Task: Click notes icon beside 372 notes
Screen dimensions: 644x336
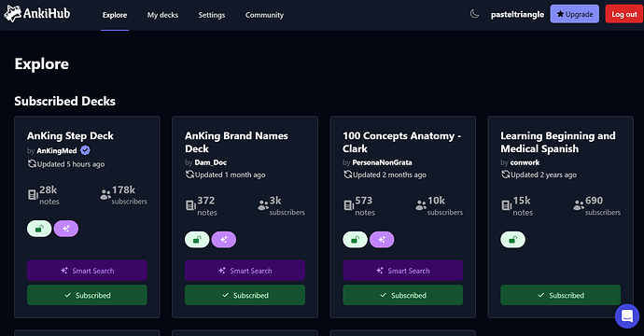Action: 190,205
